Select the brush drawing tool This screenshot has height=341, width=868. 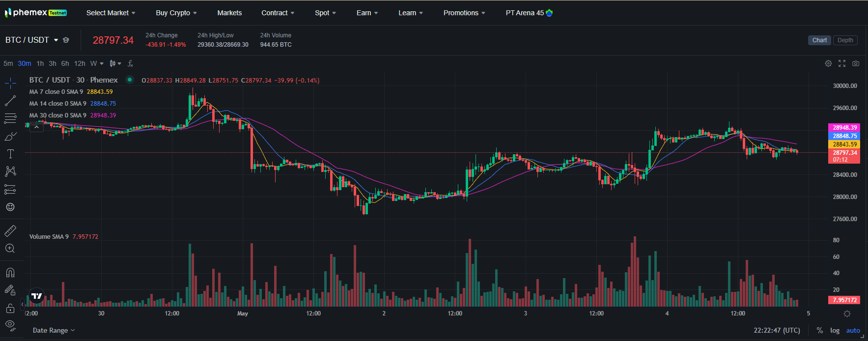click(x=10, y=136)
